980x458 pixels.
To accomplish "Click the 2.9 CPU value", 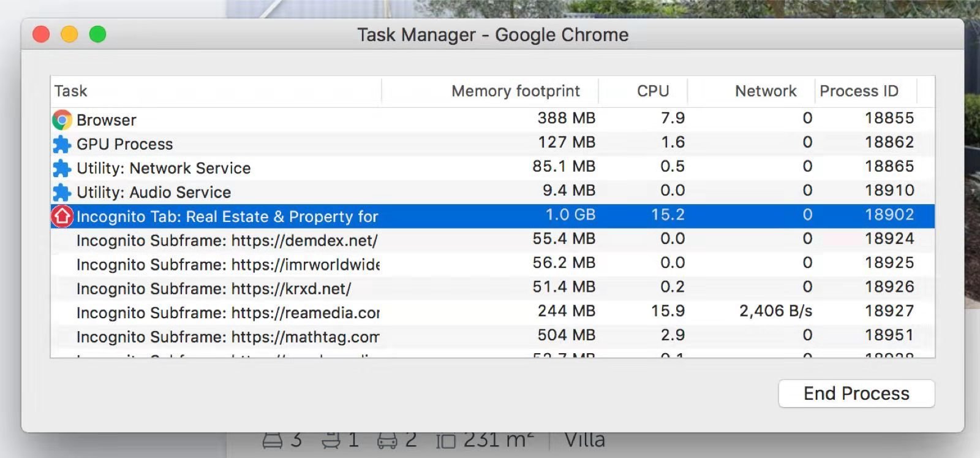I will coord(673,335).
